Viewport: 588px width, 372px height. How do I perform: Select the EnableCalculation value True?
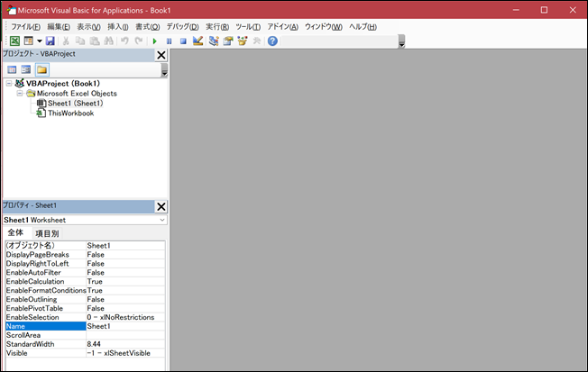click(x=125, y=281)
